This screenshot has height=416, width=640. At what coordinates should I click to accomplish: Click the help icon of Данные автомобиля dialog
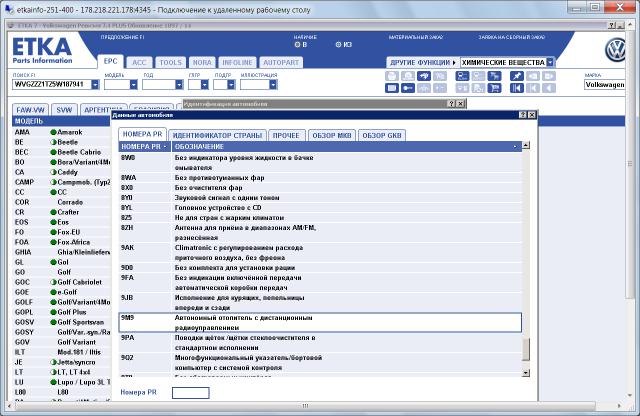tap(523, 115)
